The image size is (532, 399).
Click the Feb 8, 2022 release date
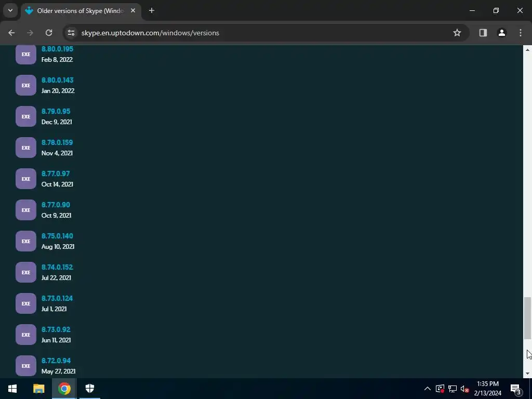click(x=57, y=60)
